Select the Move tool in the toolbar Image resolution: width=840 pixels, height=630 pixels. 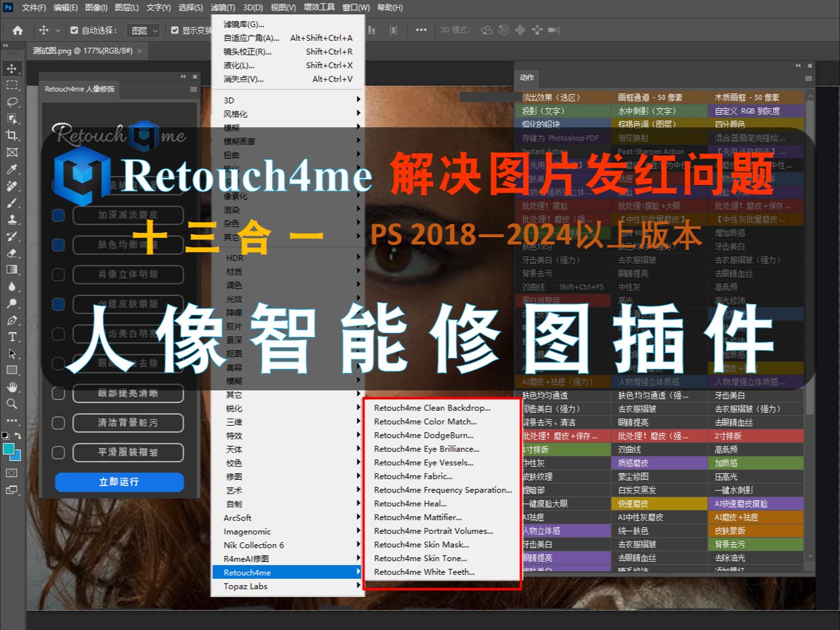coord(12,68)
